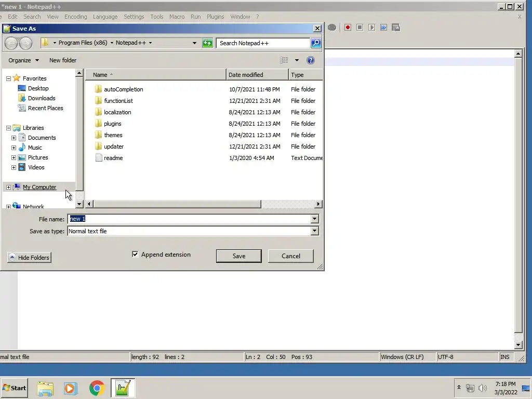Expand the Documents library node

tap(14, 138)
